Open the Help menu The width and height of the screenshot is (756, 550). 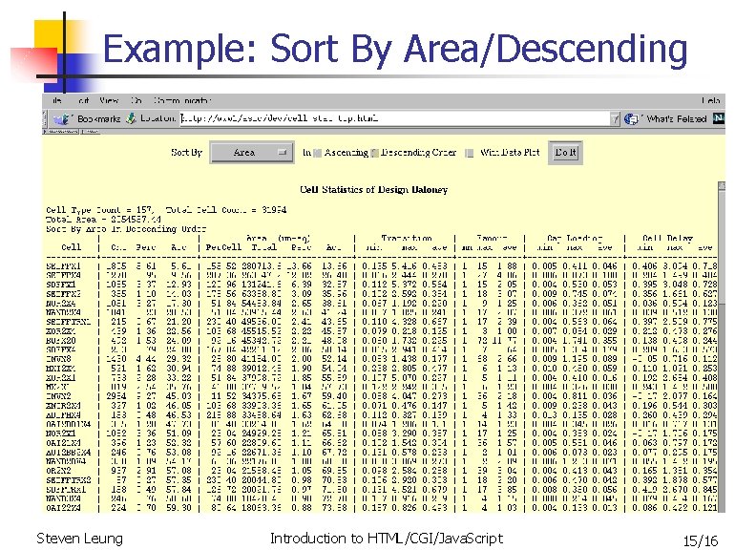[x=711, y=100]
